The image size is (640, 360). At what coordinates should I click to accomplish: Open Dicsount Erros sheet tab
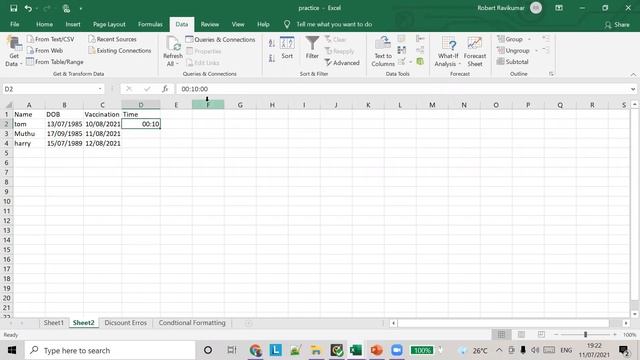coord(125,323)
